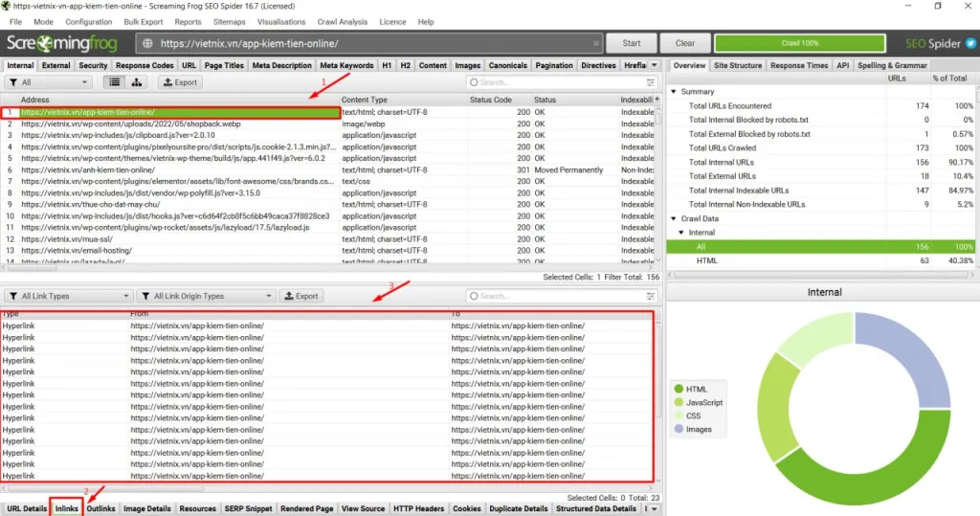This screenshot has height=516, width=980.
Task: Open the View Source tab
Action: [x=363, y=508]
